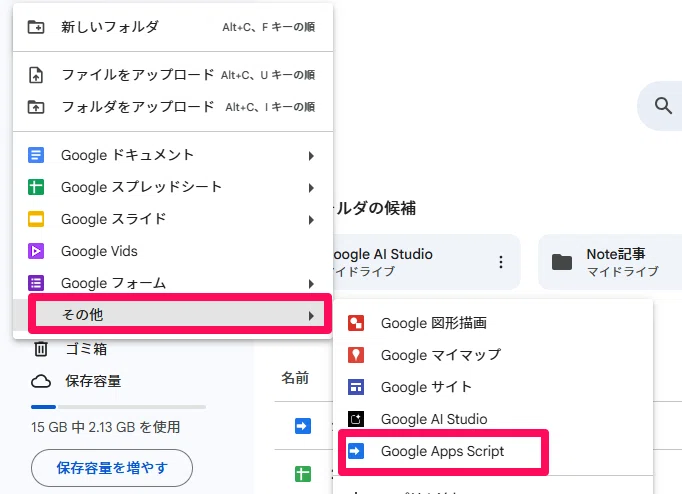Viewport: 682px width, 494px height.
Task: Open Google AI Studio suggested folder card
Action: (x=426, y=262)
